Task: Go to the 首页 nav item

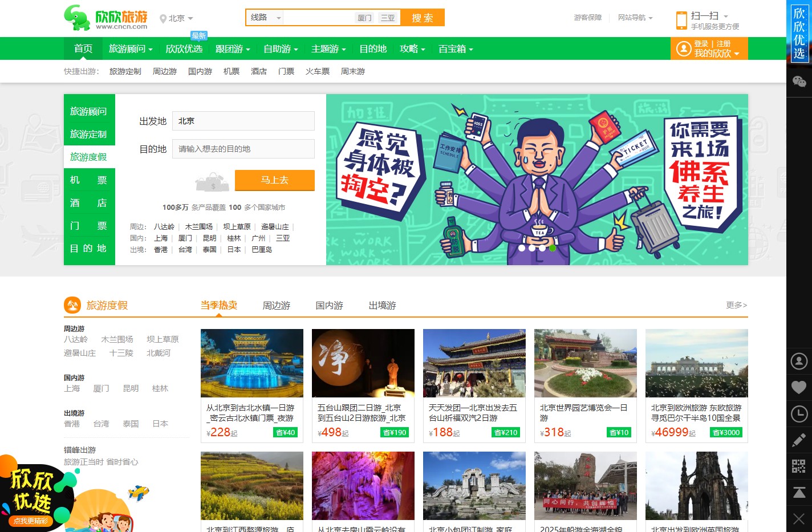Action: tap(83, 49)
